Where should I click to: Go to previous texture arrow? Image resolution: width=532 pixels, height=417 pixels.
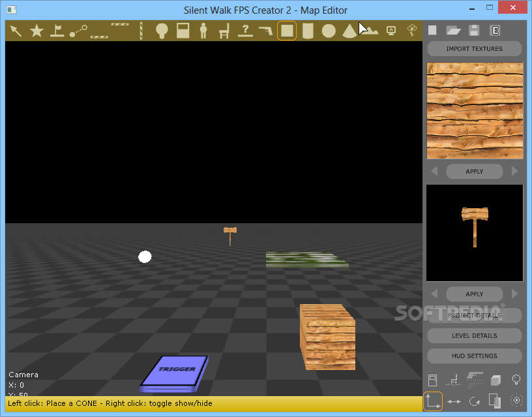tap(434, 171)
